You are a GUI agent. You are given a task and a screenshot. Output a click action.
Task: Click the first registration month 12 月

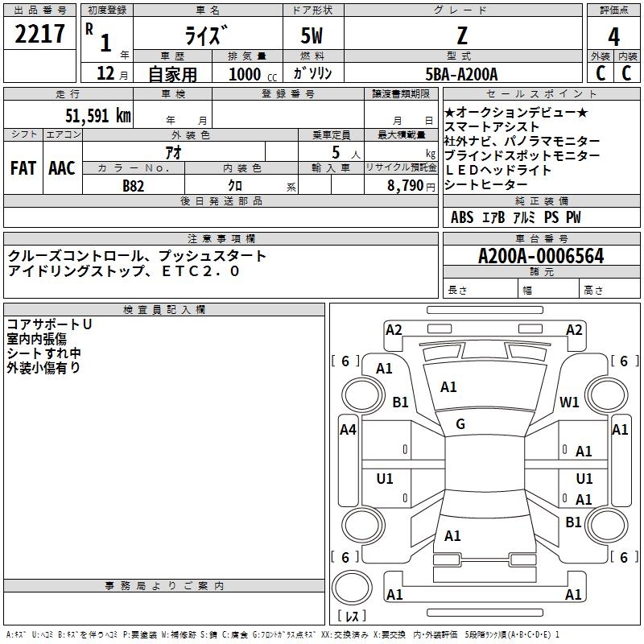(x=113, y=73)
